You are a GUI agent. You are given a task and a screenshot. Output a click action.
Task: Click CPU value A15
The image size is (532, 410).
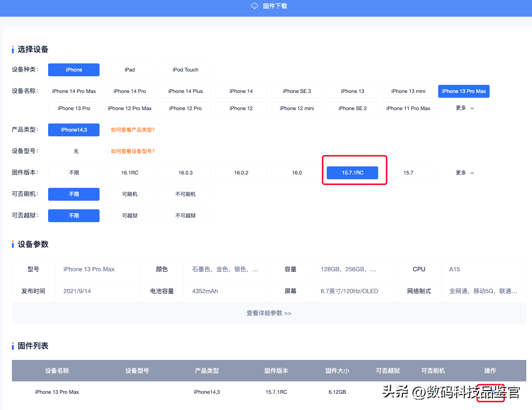coord(454,269)
